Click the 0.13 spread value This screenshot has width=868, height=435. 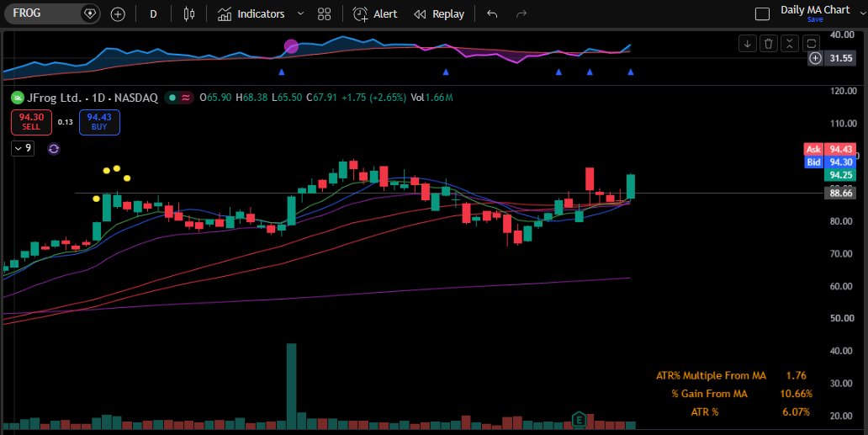click(66, 122)
